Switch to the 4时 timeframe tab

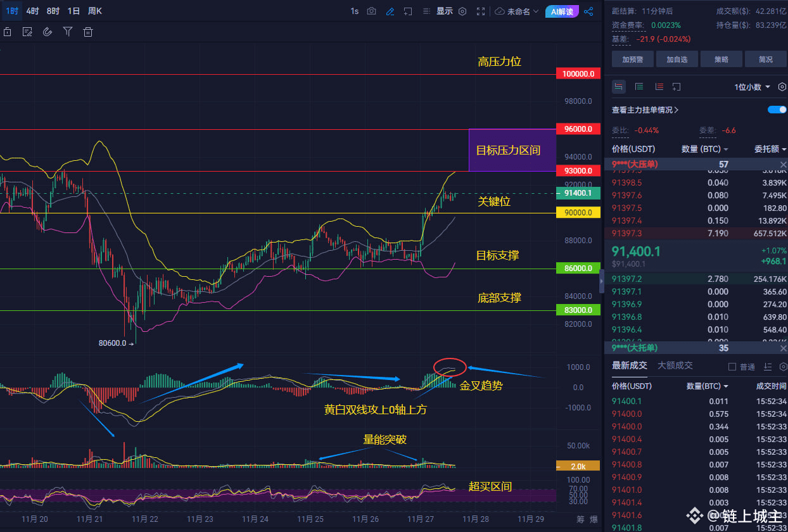(x=32, y=11)
